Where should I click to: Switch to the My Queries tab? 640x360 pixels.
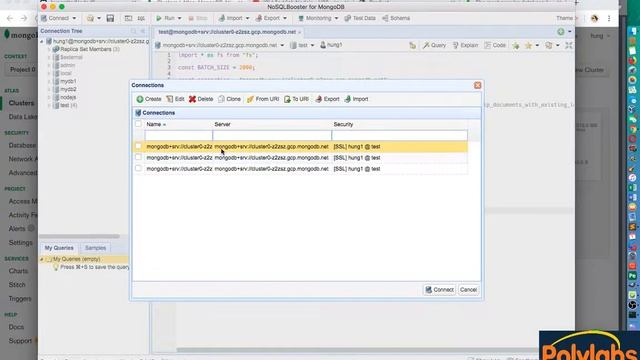tap(59, 248)
